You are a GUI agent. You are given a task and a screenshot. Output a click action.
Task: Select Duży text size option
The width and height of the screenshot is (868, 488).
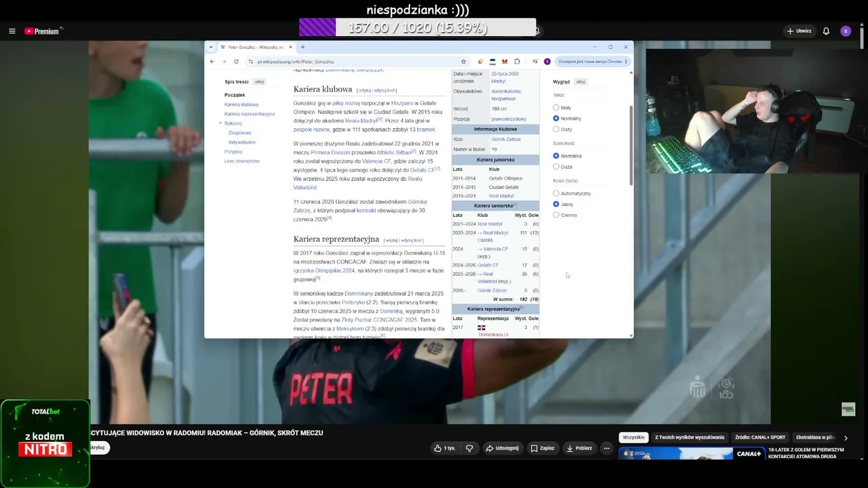pos(556,129)
